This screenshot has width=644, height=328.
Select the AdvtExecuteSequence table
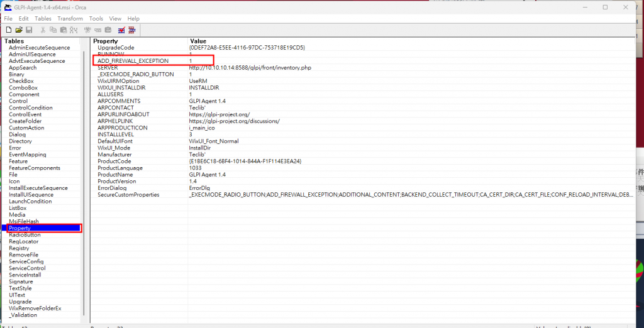(x=37, y=61)
